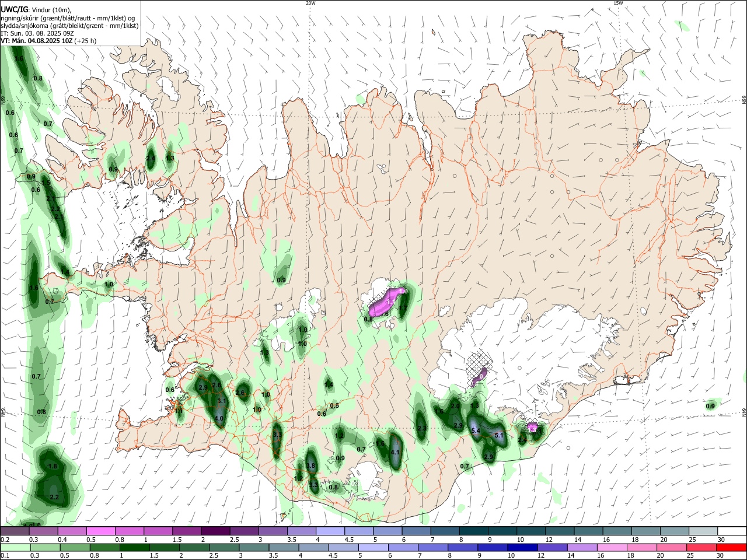This screenshot has height=560, width=747.
Task: Click the 2.4 value in the Westfjords
Action: point(151,158)
